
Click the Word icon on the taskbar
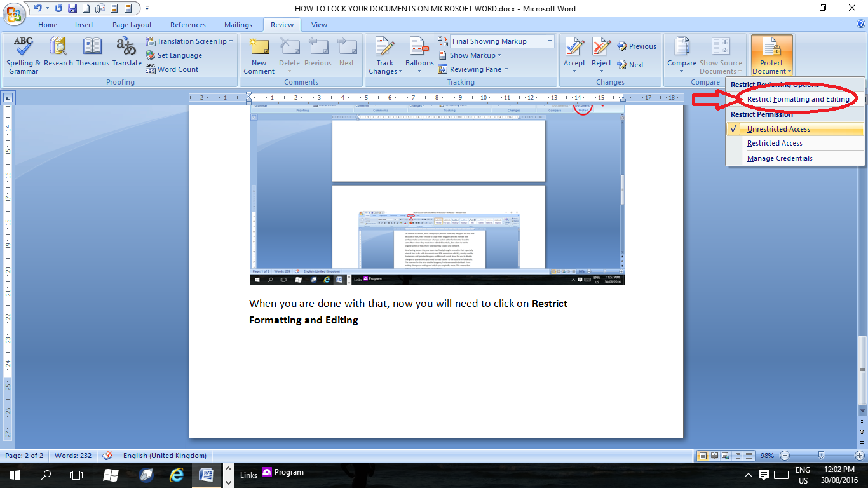tap(207, 475)
